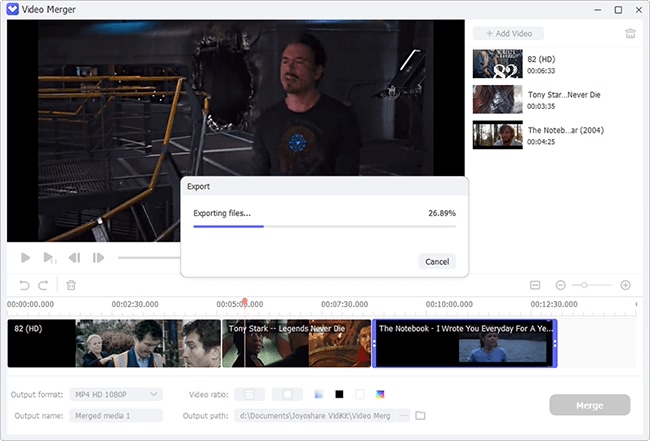Click the video preview area
Viewport: 650px width, 441px height.
[235, 131]
